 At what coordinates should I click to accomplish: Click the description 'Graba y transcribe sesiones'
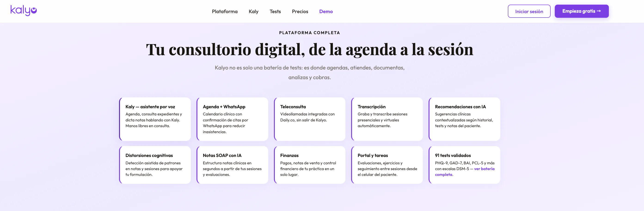point(382,120)
